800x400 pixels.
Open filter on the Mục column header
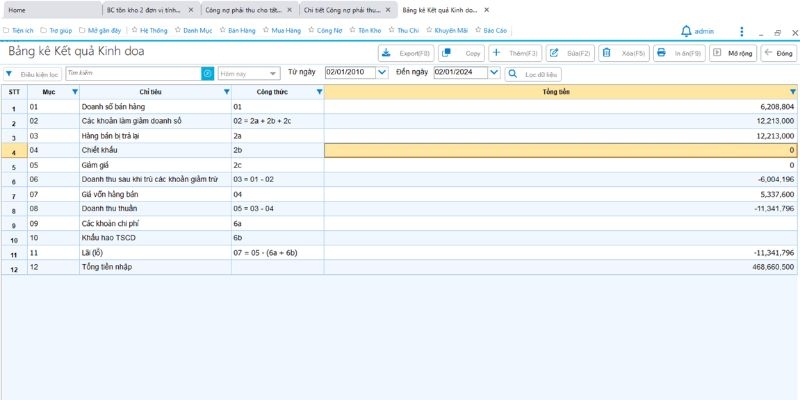75,92
